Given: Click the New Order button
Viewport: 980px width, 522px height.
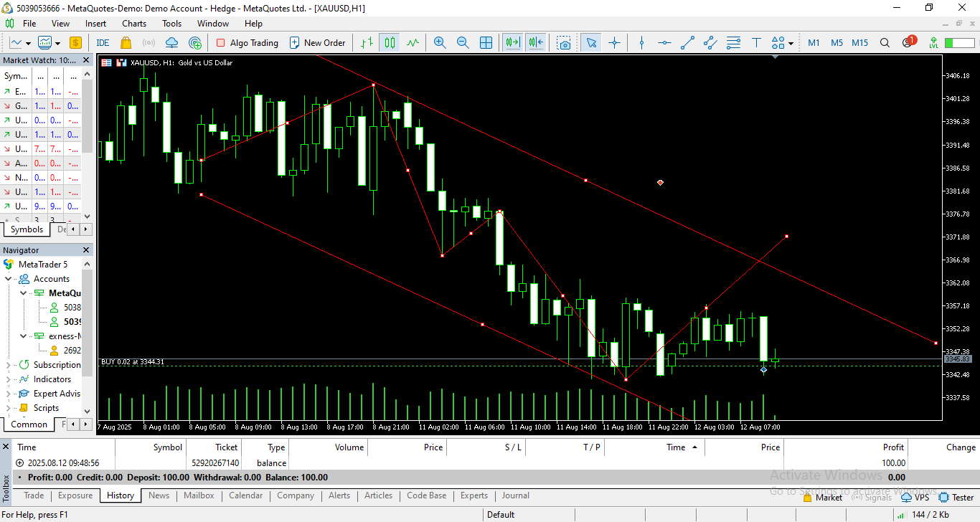Looking at the screenshot, I should tap(317, 43).
